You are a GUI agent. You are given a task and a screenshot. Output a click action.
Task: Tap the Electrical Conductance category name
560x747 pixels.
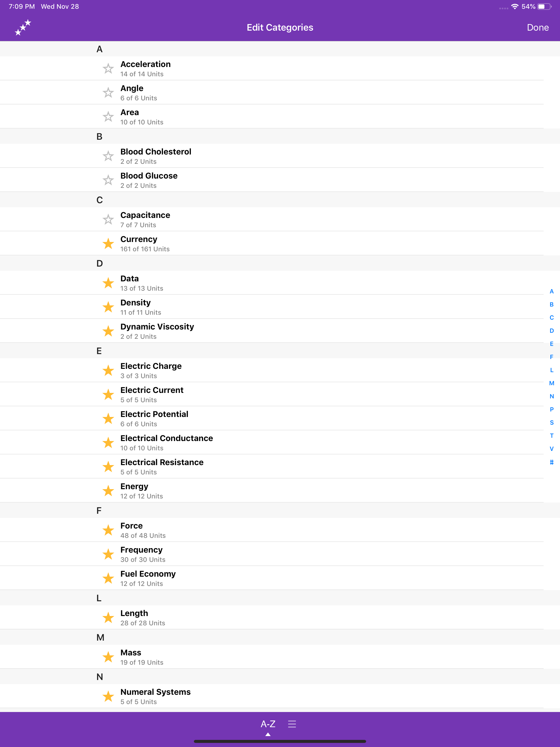167,438
